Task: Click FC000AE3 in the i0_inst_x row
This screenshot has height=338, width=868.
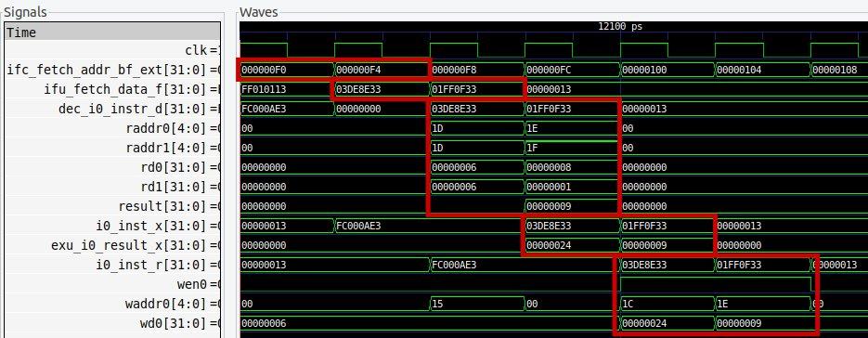Action: click(358, 226)
